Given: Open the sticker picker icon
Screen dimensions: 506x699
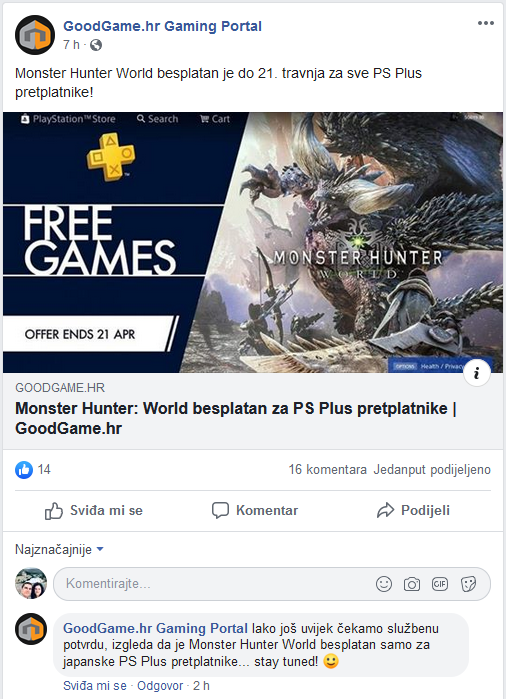Looking at the screenshot, I should coord(468,584).
